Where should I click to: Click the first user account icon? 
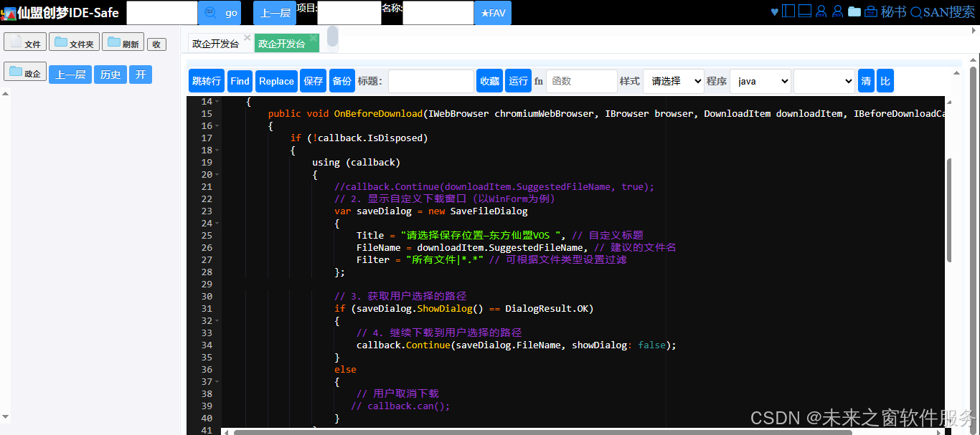tap(821, 11)
